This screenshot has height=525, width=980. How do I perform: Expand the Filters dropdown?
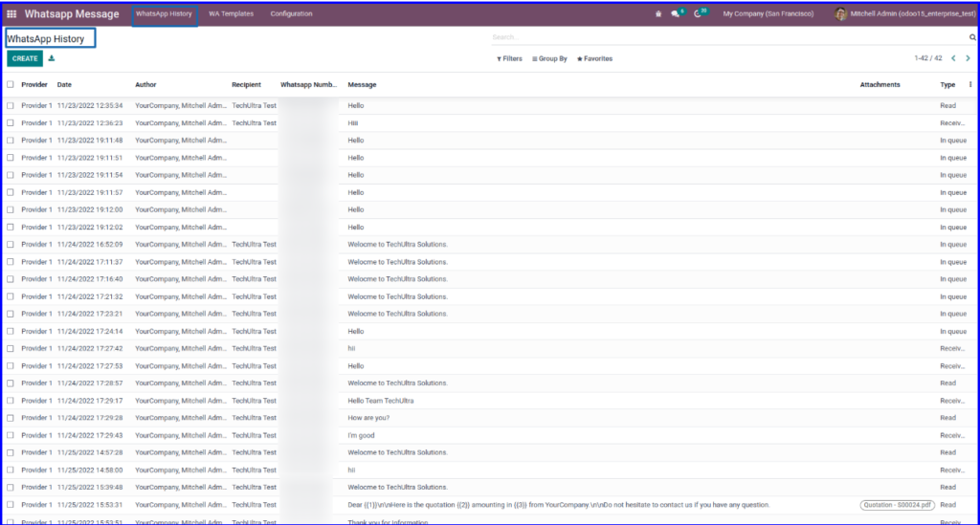pos(509,58)
